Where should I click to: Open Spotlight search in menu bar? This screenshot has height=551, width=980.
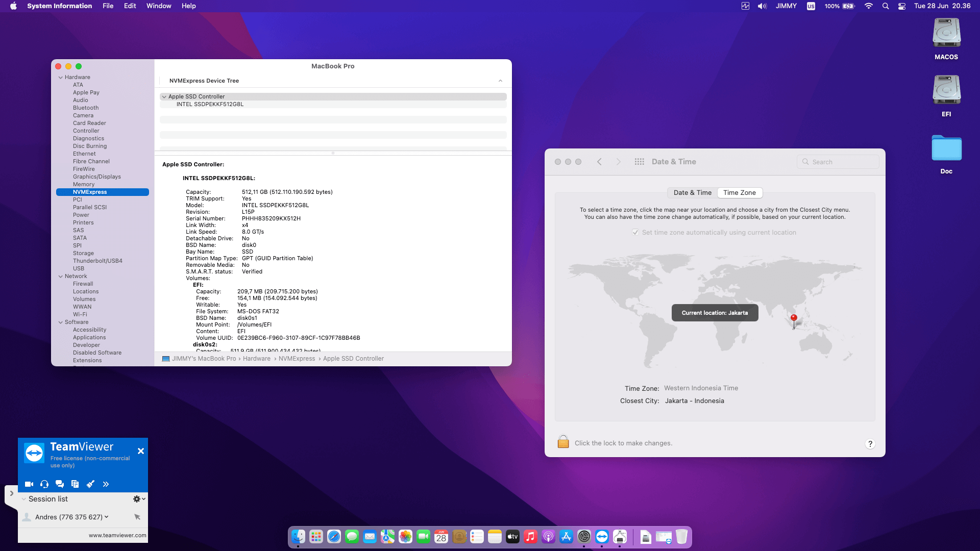tap(886, 6)
